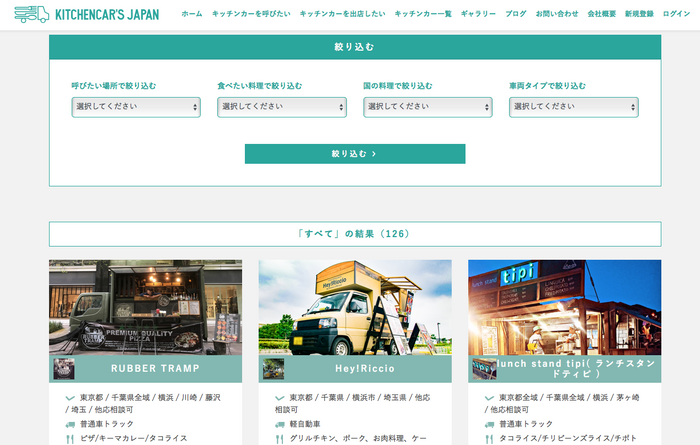The height and width of the screenshot is (445, 700).
Task: Open the RUBBER TRAMP pizza truck photo
Action: point(146,308)
